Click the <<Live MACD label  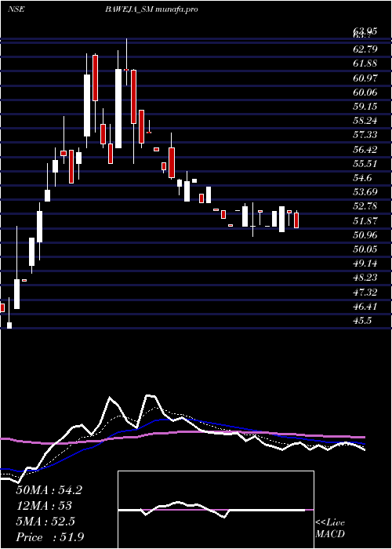click(330, 529)
